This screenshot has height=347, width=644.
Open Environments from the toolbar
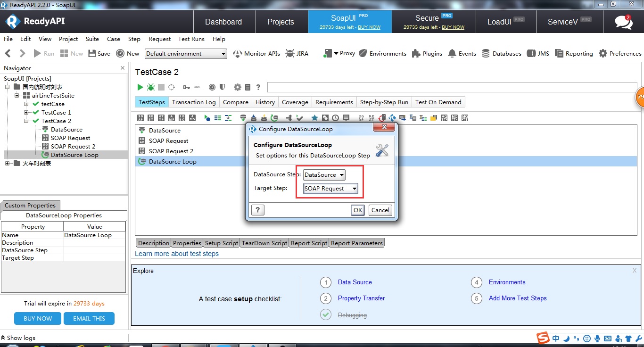383,54
